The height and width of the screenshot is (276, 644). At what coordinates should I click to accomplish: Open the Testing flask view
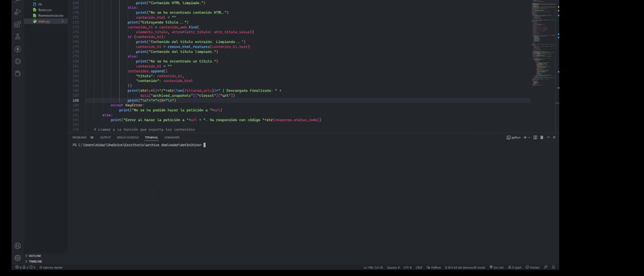18,37
